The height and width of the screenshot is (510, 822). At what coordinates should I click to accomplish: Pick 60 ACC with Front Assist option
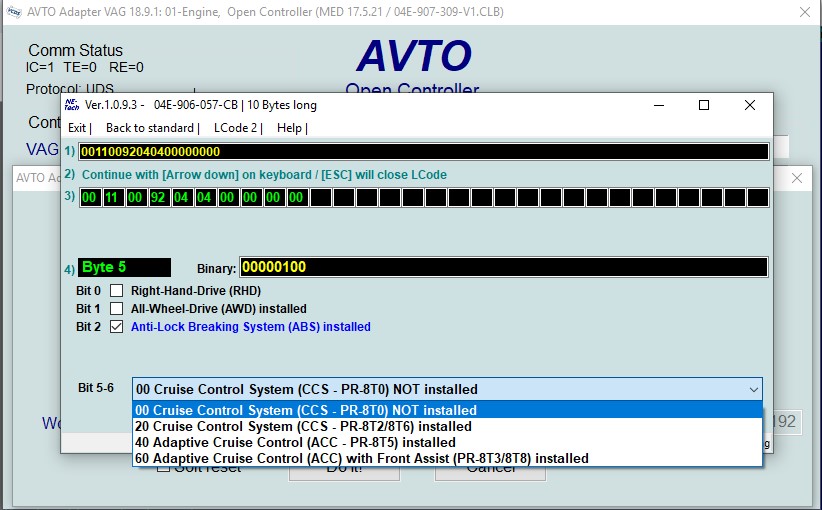tap(448, 458)
